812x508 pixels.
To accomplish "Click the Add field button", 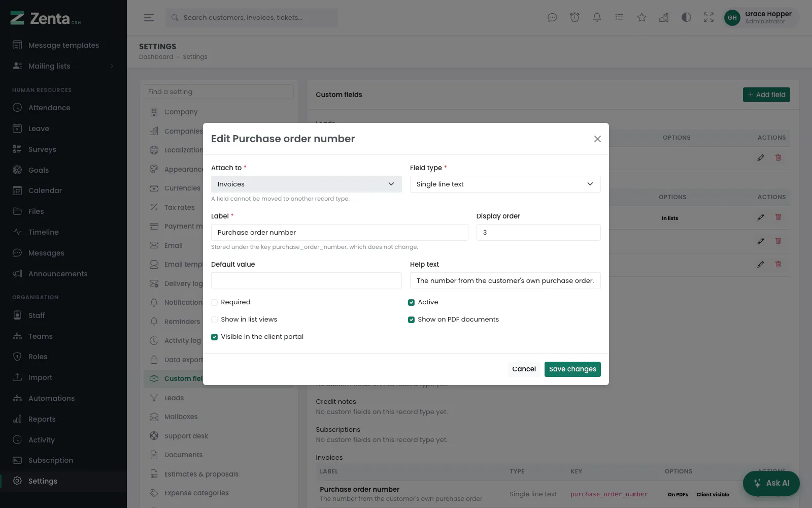I will tap(766, 94).
